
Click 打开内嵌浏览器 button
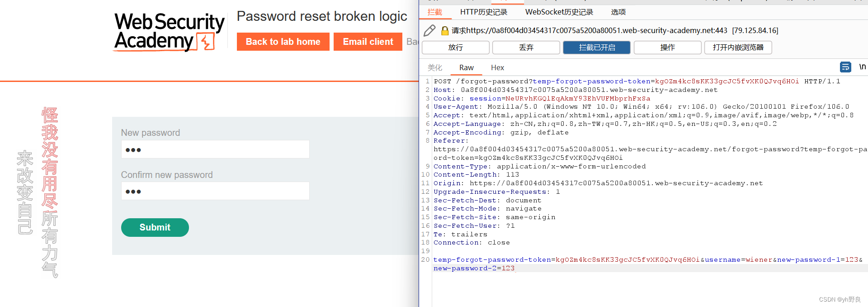click(x=738, y=48)
